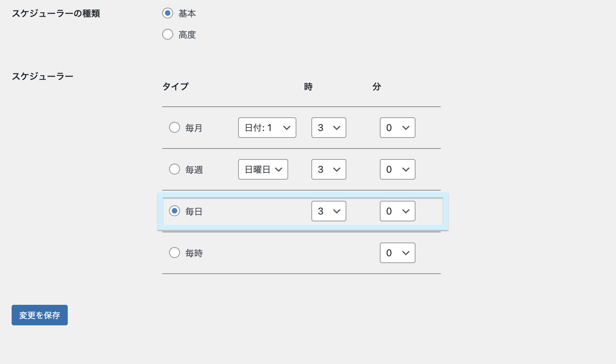The height and width of the screenshot is (364, 616).
Task: Click the 毎週 label text
Action: (194, 170)
